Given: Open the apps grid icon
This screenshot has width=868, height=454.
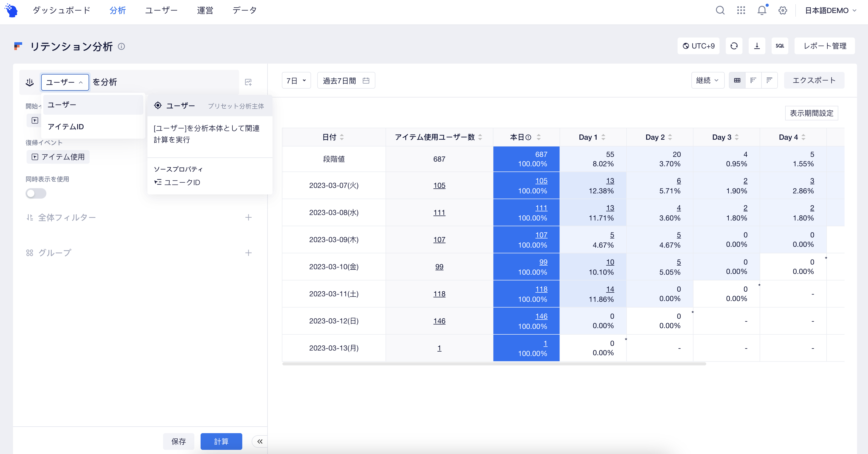Looking at the screenshot, I should tap(741, 10).
